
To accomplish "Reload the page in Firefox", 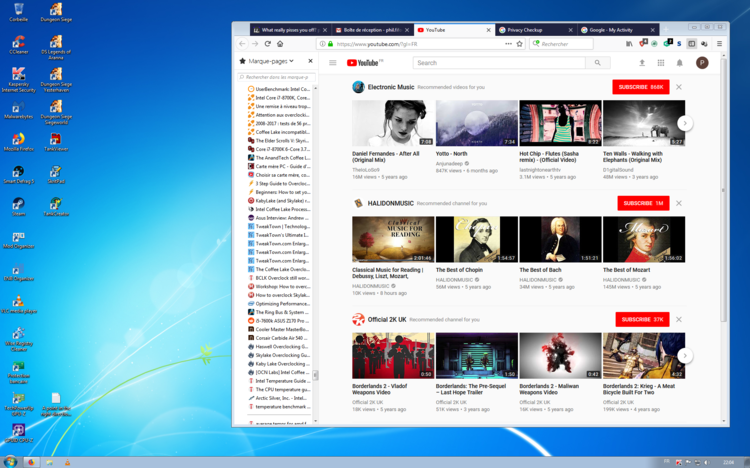I will [267, 44].
